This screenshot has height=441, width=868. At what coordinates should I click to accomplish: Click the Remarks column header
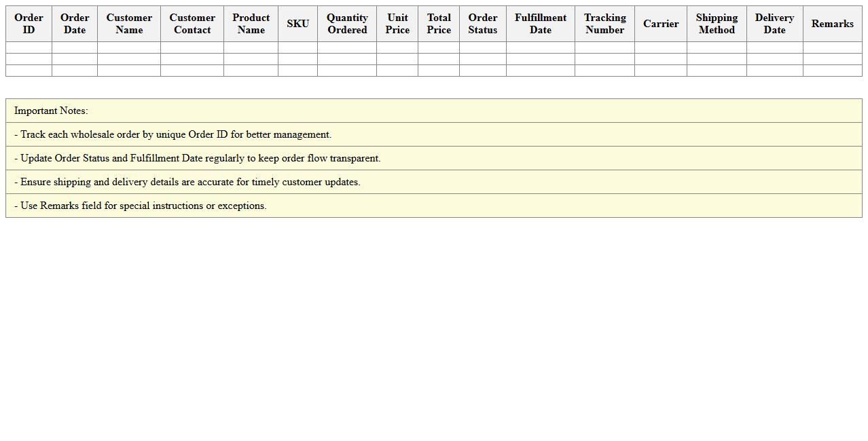tap(832, 23)
